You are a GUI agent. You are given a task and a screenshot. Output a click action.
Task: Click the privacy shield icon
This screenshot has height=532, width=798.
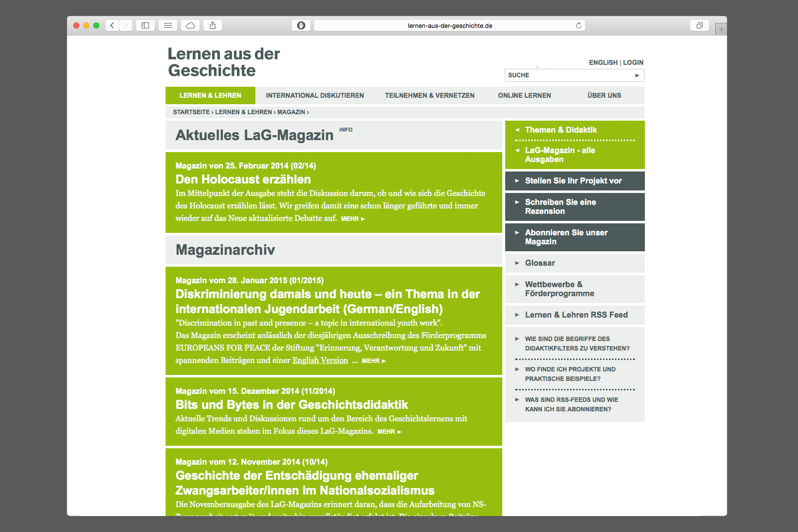[x=301, y=25]
